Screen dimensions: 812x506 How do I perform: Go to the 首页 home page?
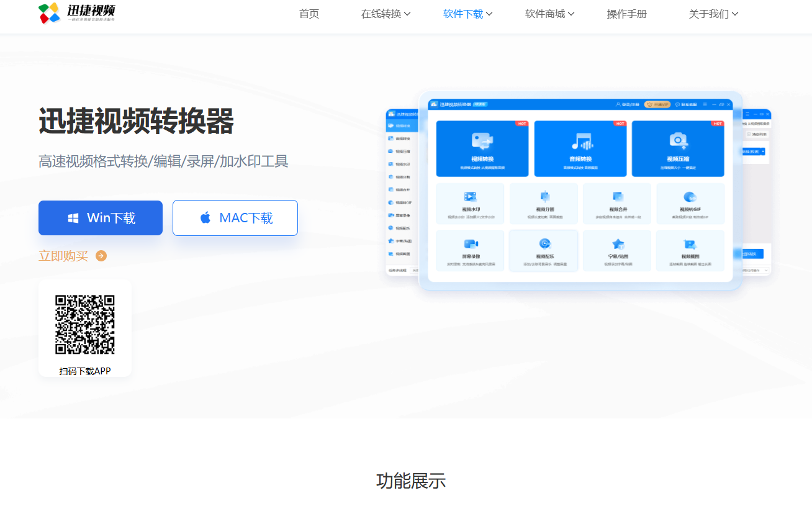tap(309, 14)
